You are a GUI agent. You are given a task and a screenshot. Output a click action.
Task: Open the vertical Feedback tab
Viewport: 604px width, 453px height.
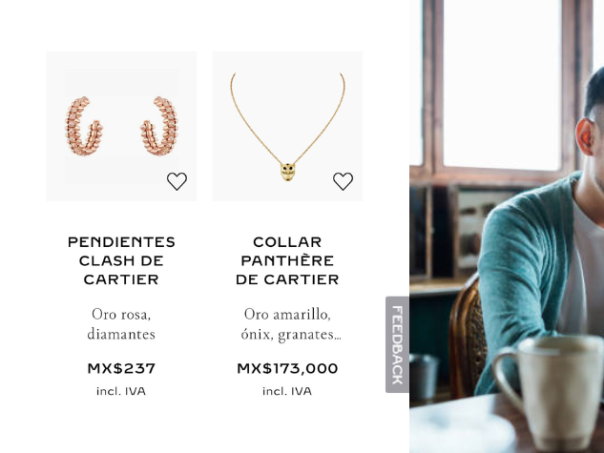[x=397, y=345]
